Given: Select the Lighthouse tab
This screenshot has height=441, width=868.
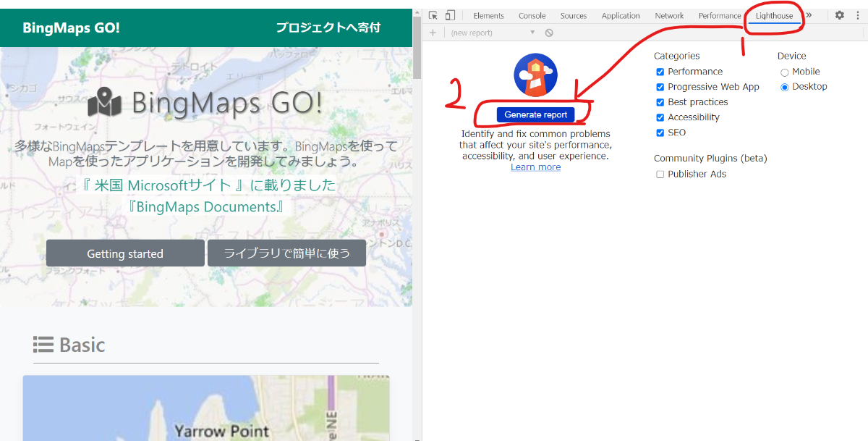Looking at the screenshot, I should click(774, 15).
